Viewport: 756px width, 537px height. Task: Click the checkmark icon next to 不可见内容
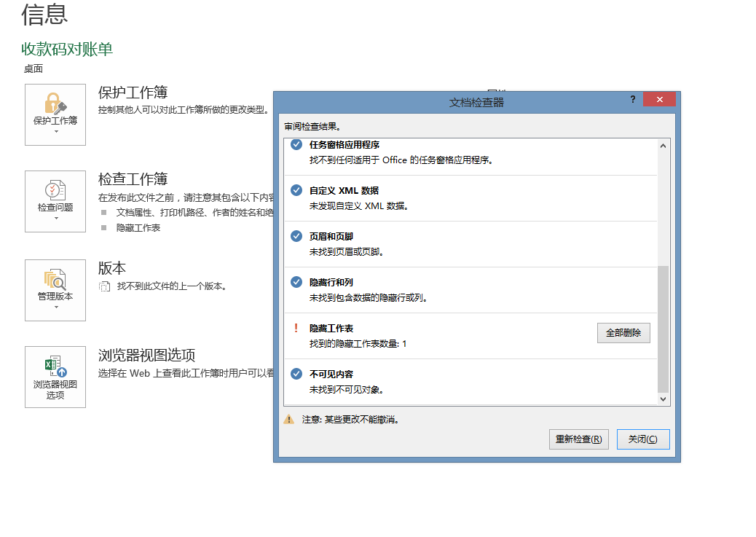pyautogui.click(x=296, y=374)
